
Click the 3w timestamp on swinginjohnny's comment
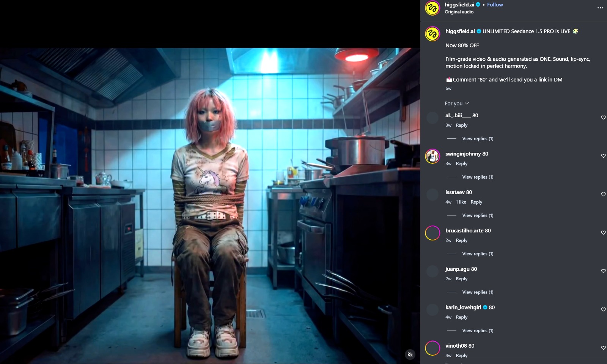(x=448, y=163)
